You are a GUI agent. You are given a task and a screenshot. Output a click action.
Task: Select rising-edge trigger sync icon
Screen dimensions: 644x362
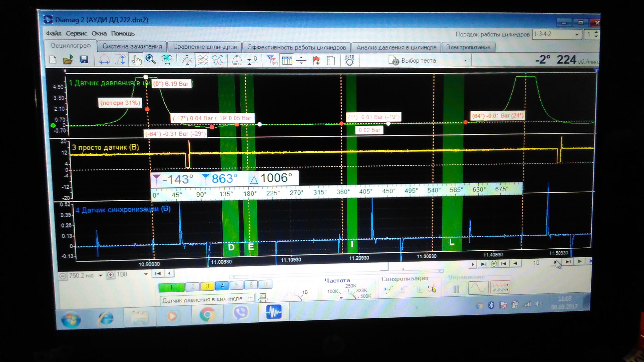click(x=403, y=290)
